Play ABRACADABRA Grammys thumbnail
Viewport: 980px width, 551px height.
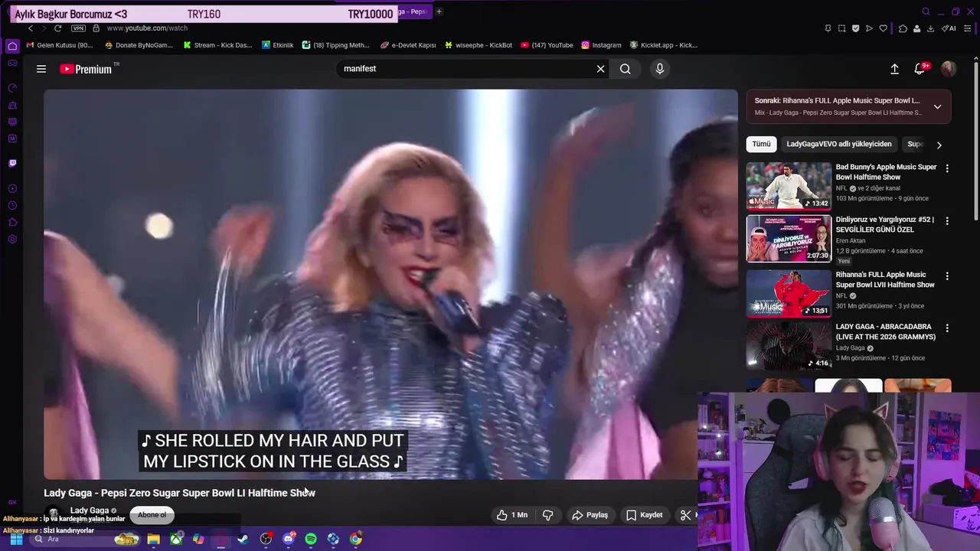(789, 345)
